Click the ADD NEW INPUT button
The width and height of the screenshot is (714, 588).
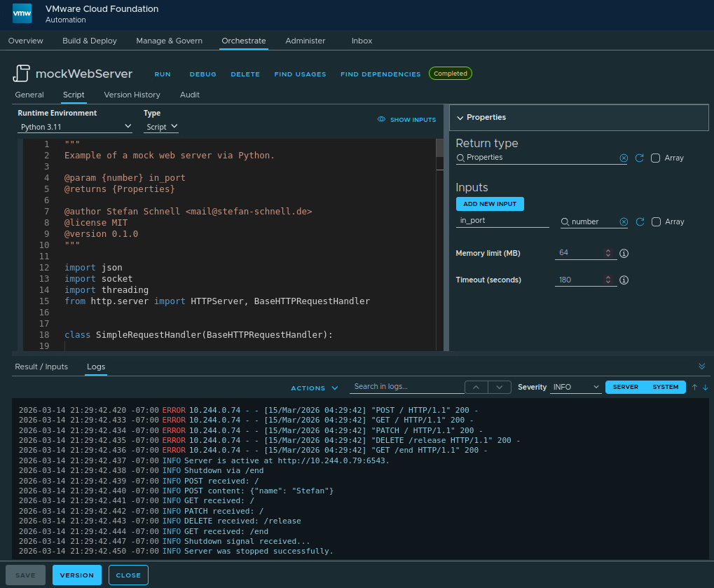(490, 203)
